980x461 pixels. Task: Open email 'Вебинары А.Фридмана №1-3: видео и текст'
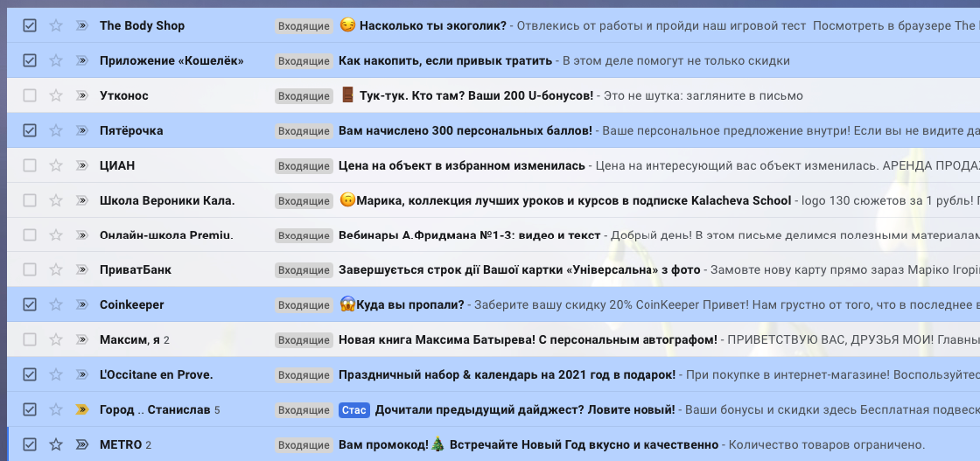(x=469, y=235)
